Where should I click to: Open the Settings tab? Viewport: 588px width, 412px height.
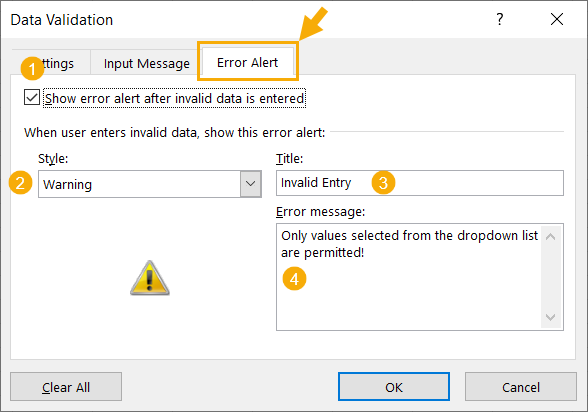coord(51,63)
